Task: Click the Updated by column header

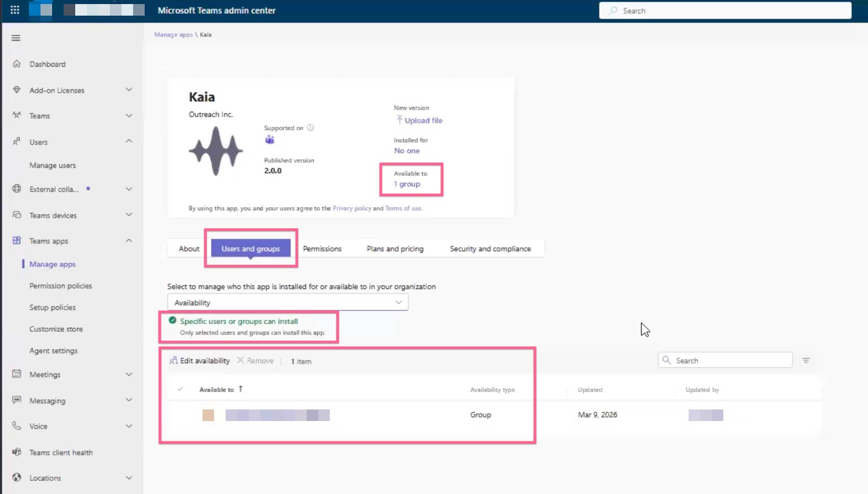Action: coord(702,390)
